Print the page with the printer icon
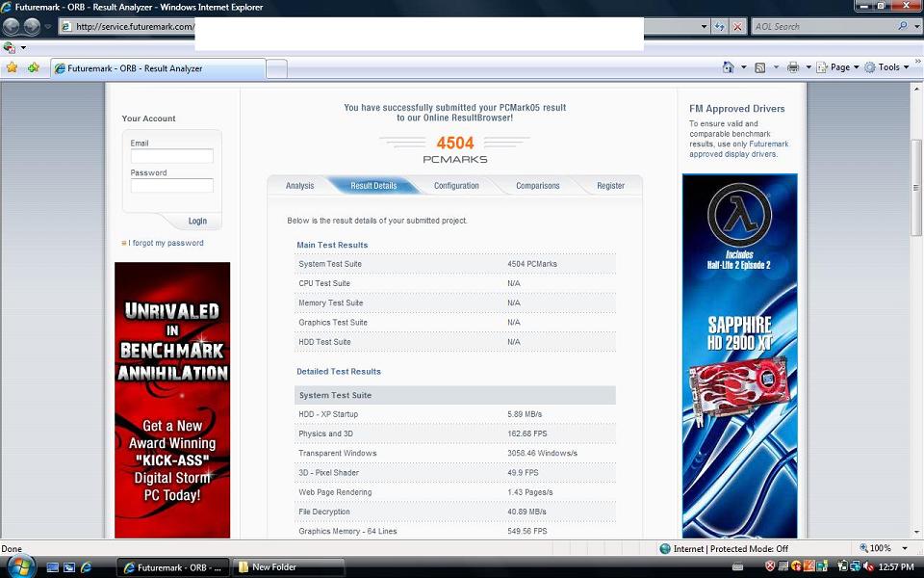The height and width of the screenshot is (578, 924). tap(793, 67)
